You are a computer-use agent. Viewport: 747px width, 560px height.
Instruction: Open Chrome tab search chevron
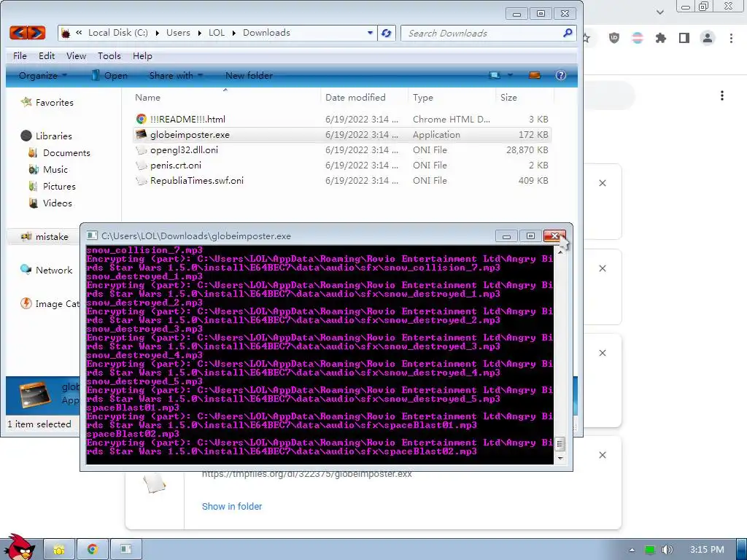(659, 12)
